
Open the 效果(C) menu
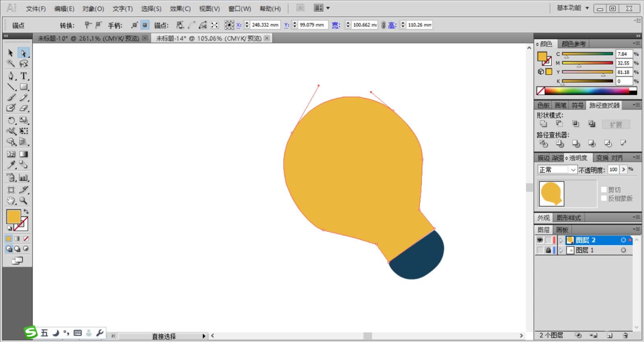point(180,8)
